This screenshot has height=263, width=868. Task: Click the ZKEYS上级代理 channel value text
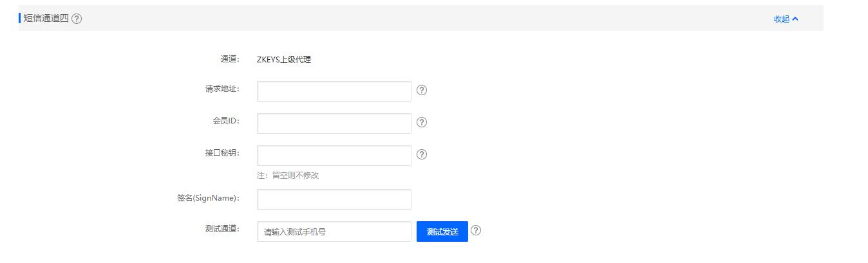click(284, 60)
